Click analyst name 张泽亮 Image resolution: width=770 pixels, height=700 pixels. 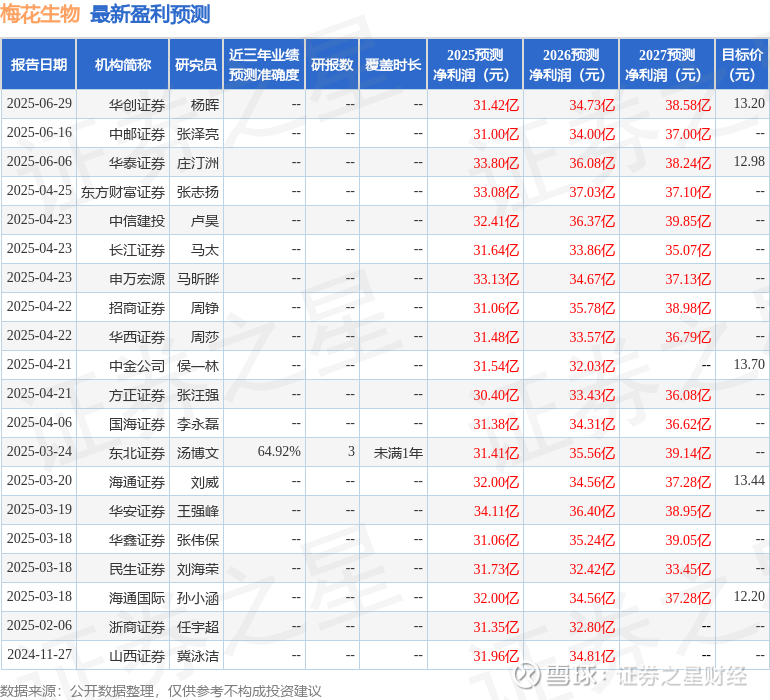[198, 134]
